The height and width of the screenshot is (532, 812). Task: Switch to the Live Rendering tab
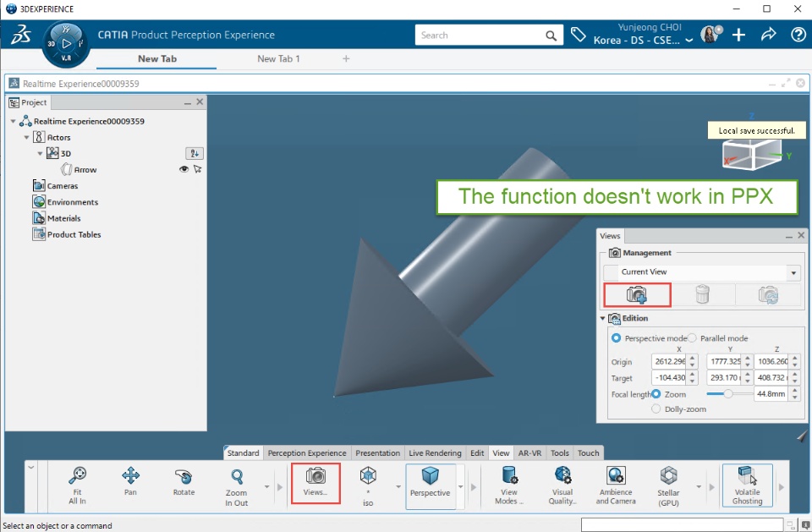point(435,452)
